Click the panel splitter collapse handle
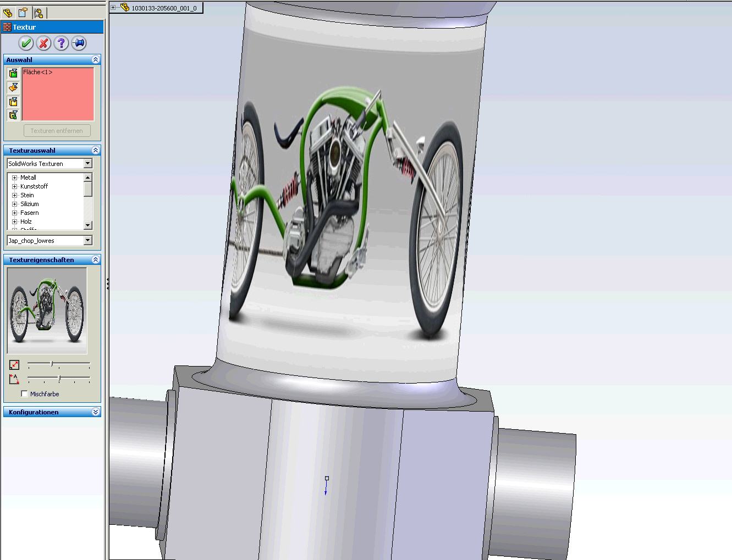 107,284
